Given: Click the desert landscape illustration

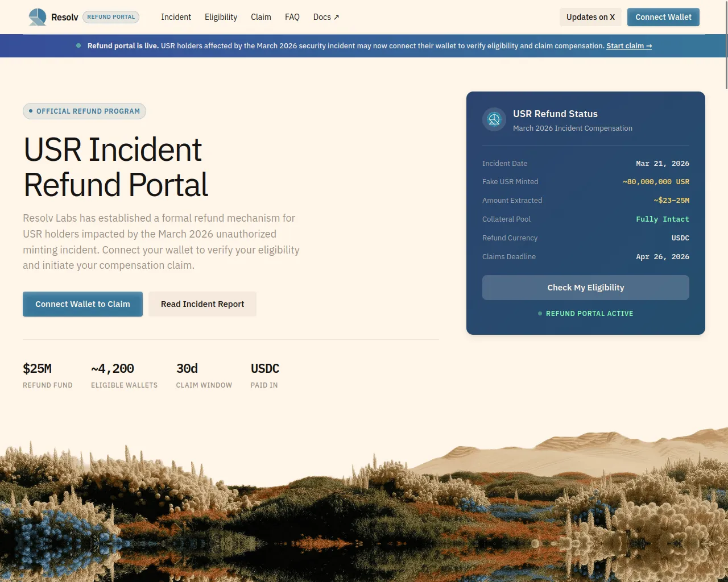Looking at the screenshot, I should point(364,506).
